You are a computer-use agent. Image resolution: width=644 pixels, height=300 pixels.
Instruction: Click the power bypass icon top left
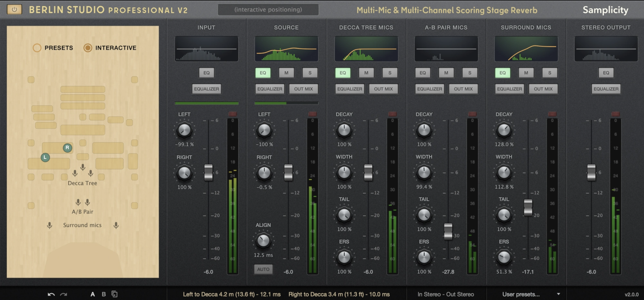(x=14, y=9)
